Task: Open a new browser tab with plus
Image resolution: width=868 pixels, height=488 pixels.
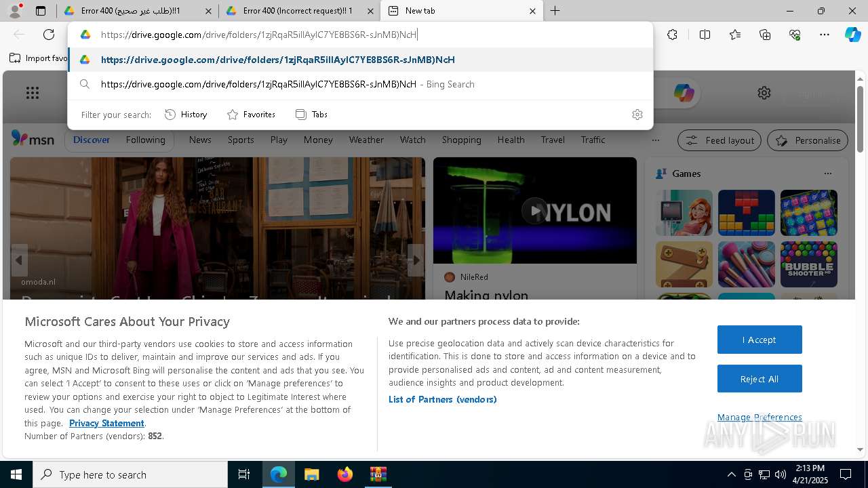Action: click(555, 11)
